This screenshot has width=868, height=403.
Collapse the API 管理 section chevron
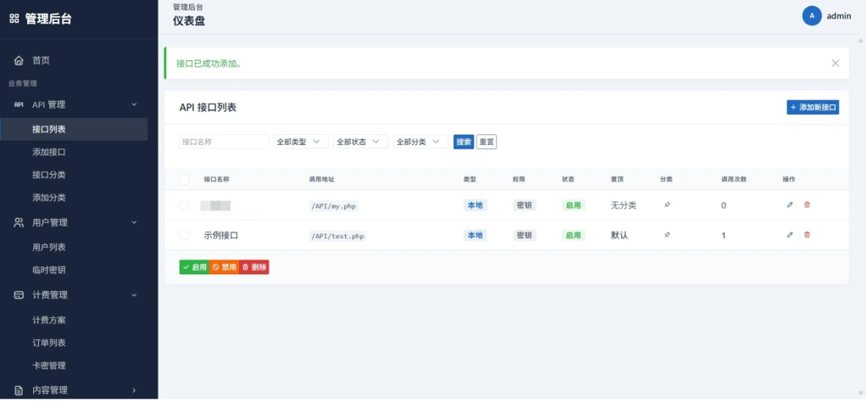(134, 104)
